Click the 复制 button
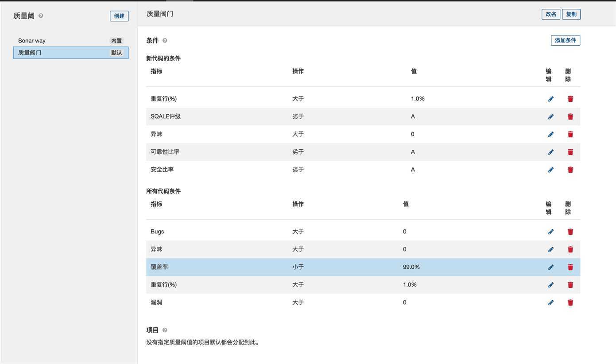The width and height of the screenshot is (616, 364). 571,14
